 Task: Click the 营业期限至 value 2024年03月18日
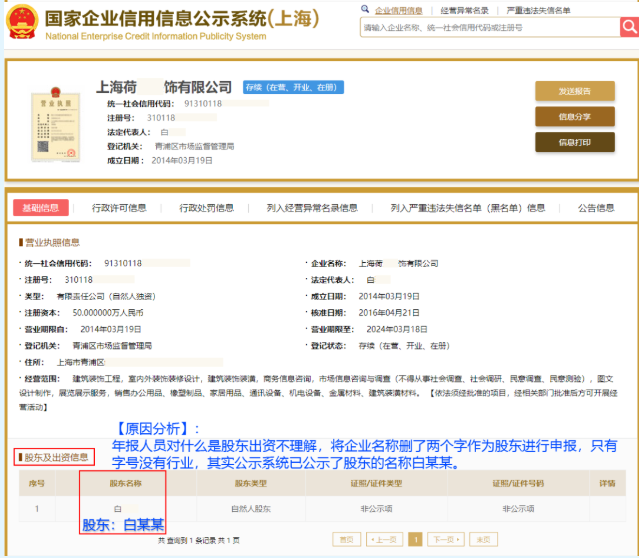(x=397, y=329)
